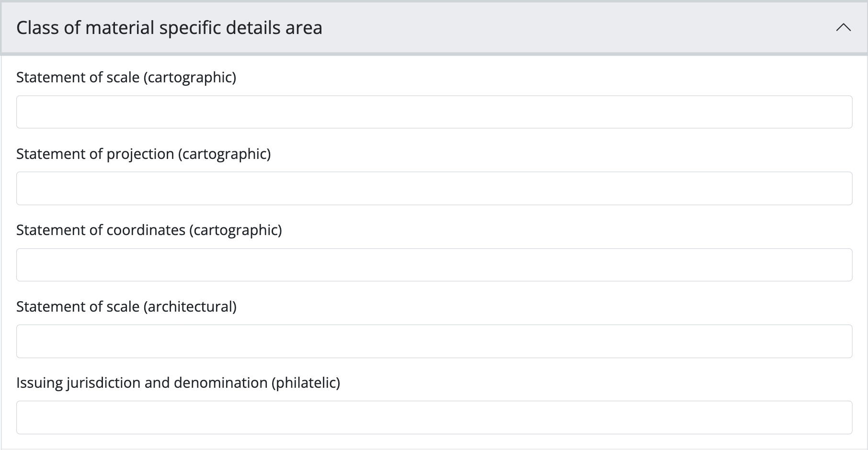Focus the Issuing jurisdiction and denomination field
Image resolution: width=868 pixels, height=450 pixels.
coord(434,417)
